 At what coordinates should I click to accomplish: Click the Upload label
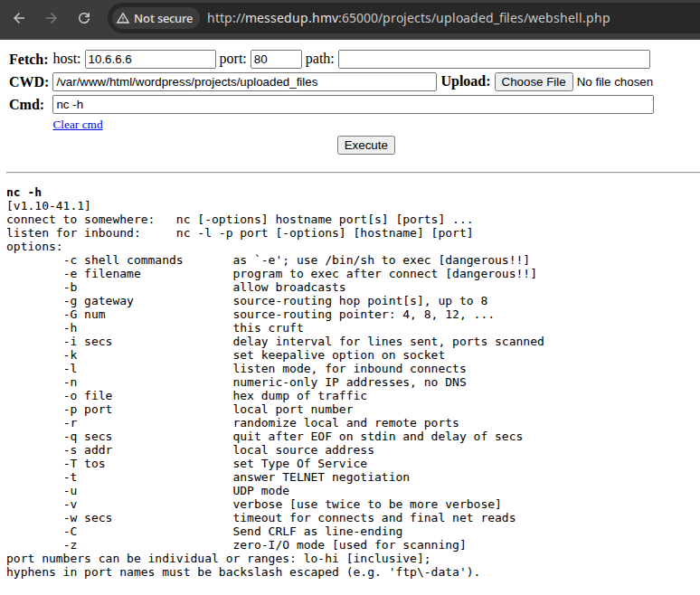tap(465, 82)
